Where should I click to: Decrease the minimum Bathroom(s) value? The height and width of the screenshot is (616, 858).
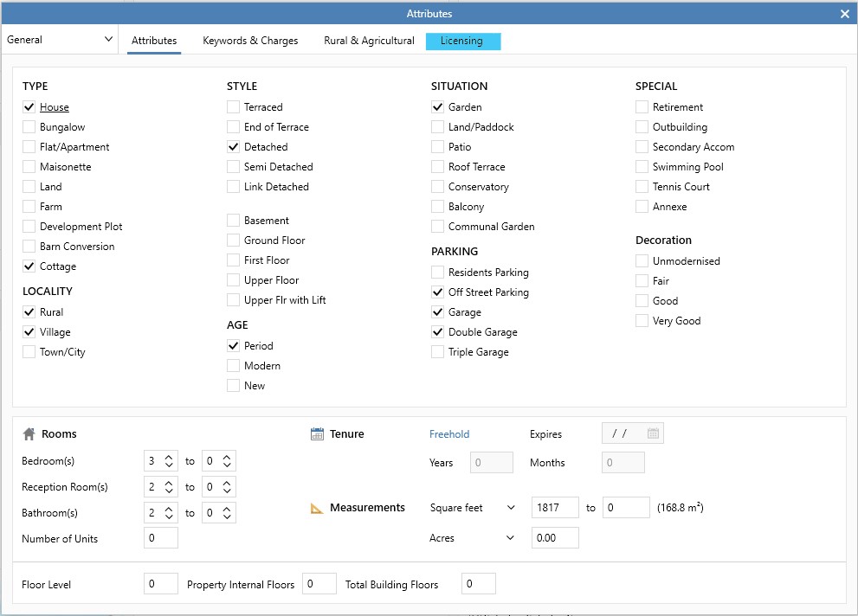tap(169, 517)
